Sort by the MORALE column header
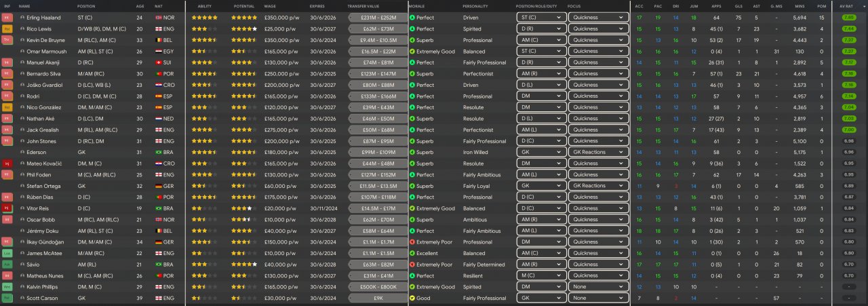Image resolution: width=868 pixels, height=306 pixels. (418, 5)
